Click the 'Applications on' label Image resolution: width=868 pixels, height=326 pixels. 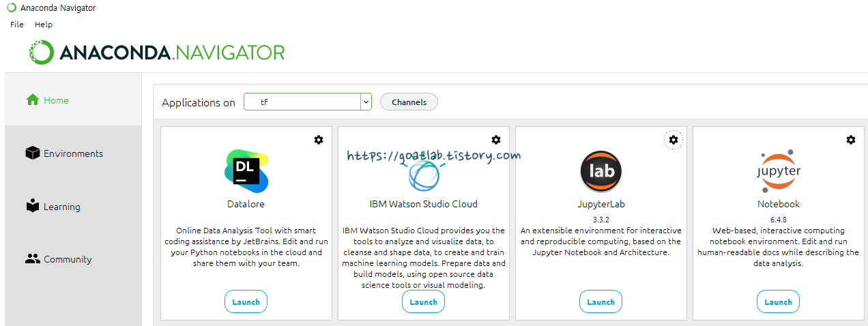coord(199,102)
